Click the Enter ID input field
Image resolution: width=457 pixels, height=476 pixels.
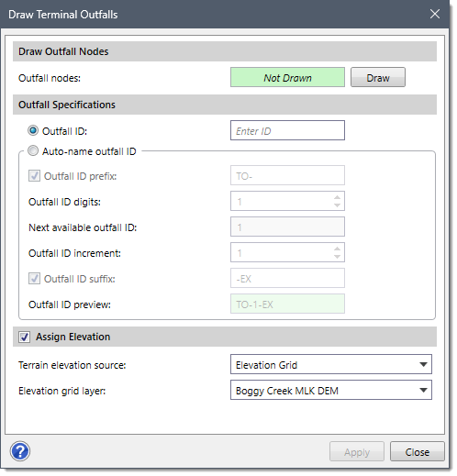[x=287, y=130]
